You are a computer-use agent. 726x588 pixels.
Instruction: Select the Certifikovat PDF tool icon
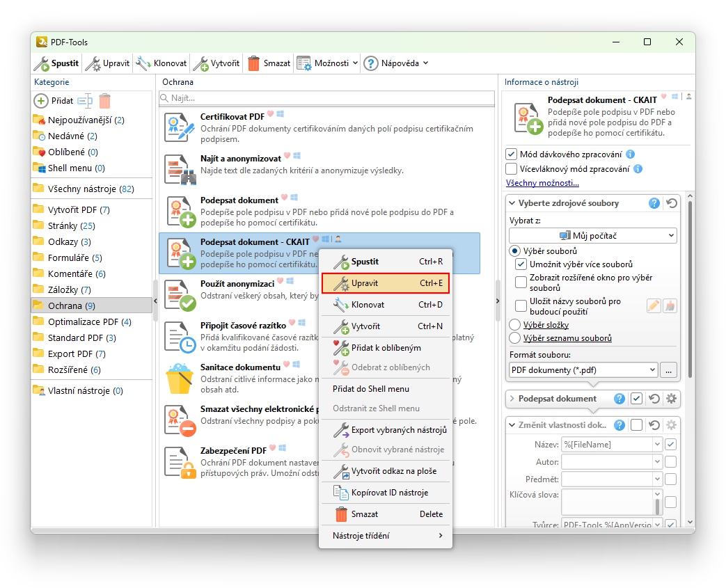[x=179, y=128]
